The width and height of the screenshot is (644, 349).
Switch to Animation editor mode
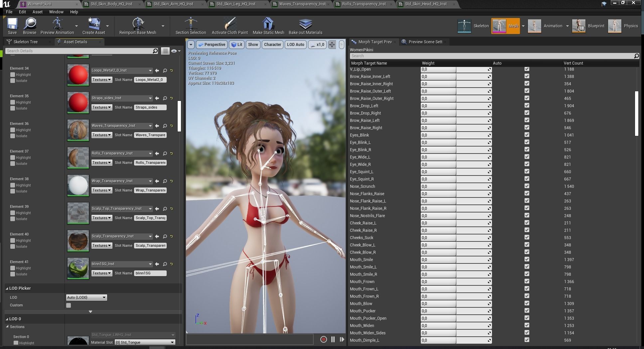point(546,26)
